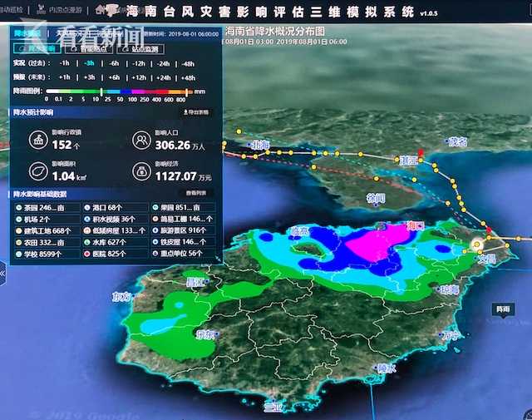The image size is (532, 420).
Task: Click the 查看列表 view list button
Action: click(x=196, y=193)
